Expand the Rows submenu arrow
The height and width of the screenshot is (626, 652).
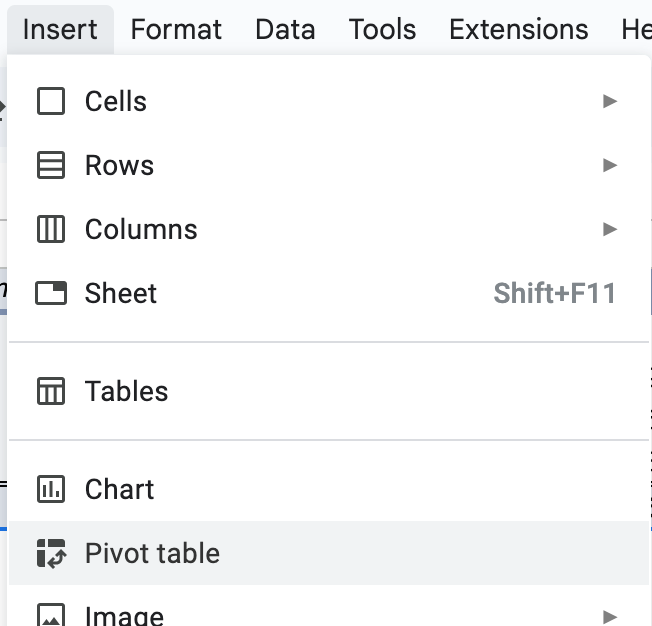click(610, 165)
